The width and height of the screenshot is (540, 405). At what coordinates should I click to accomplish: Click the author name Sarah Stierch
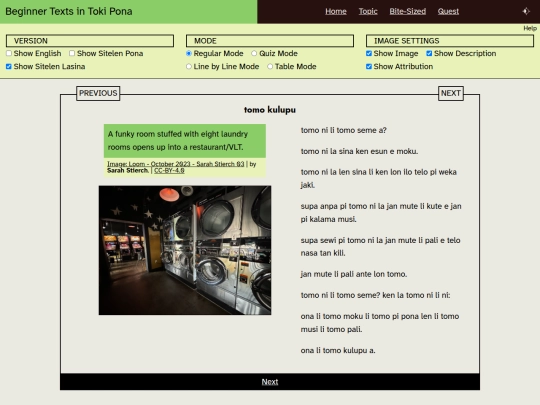pyautogui.click(x=128, y=170)
